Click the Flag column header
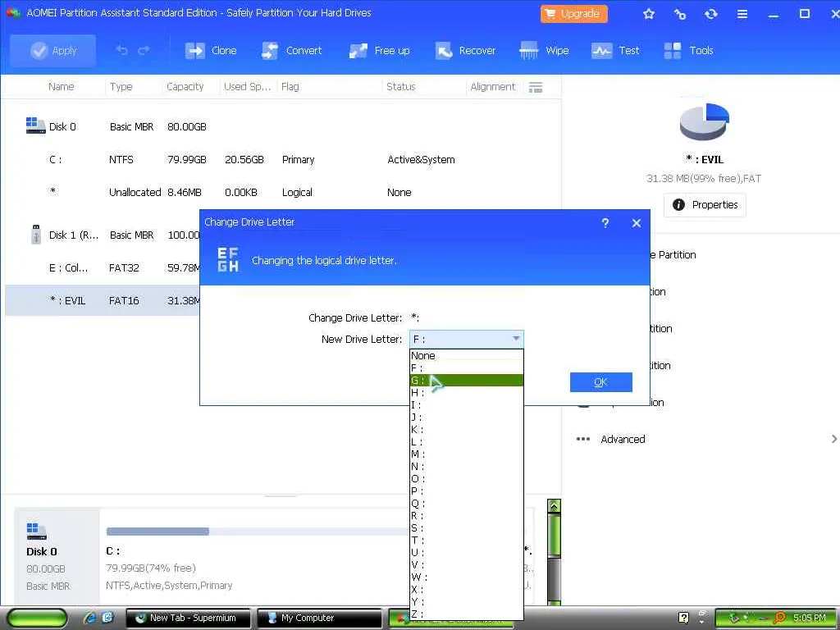Screen dimensions: 840x630 pyautogui.click(x=290, y=87)
